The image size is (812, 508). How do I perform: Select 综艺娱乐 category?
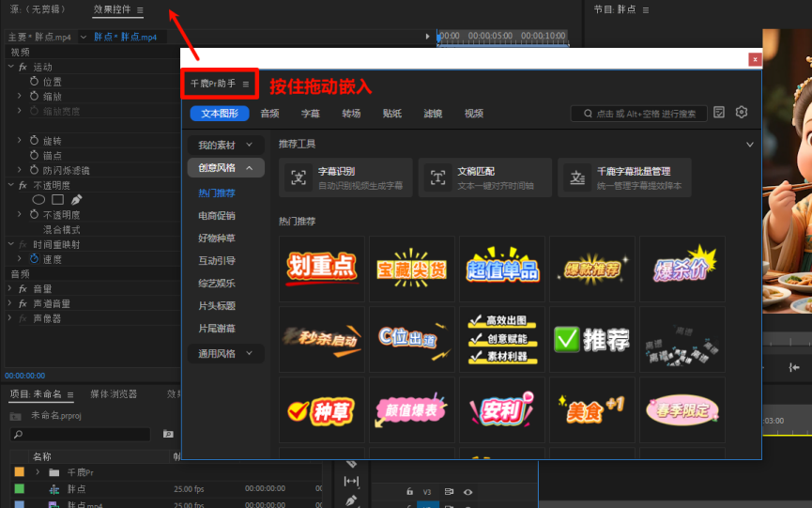click(217, 284)
